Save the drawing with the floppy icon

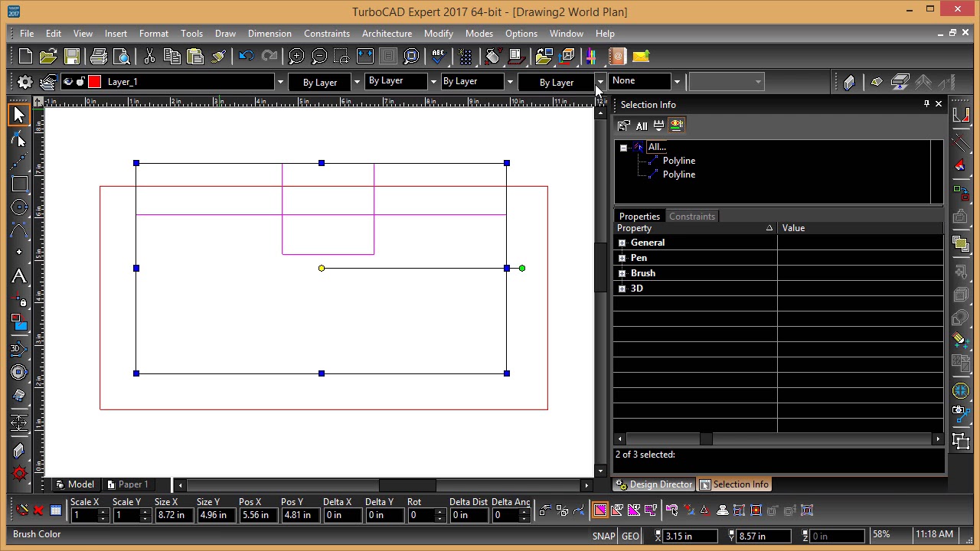(x=72, y=56)
